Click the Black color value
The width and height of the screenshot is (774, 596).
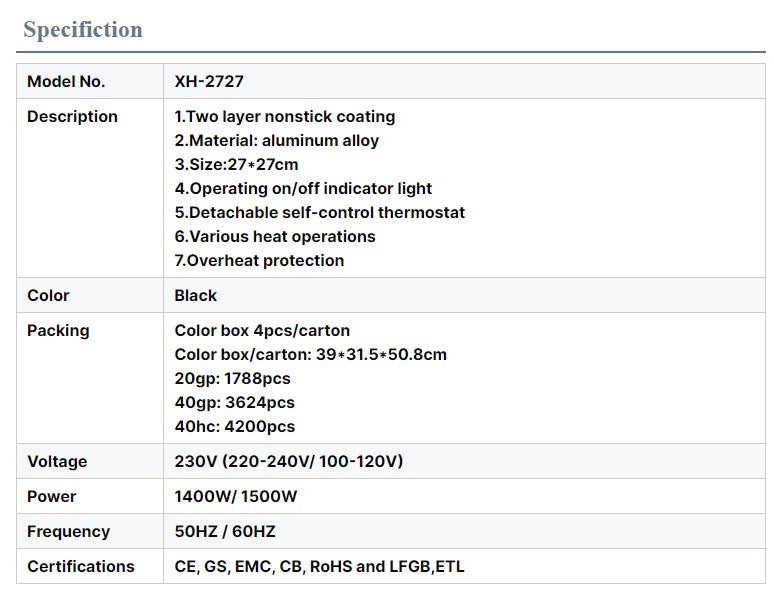pos(196,296)
